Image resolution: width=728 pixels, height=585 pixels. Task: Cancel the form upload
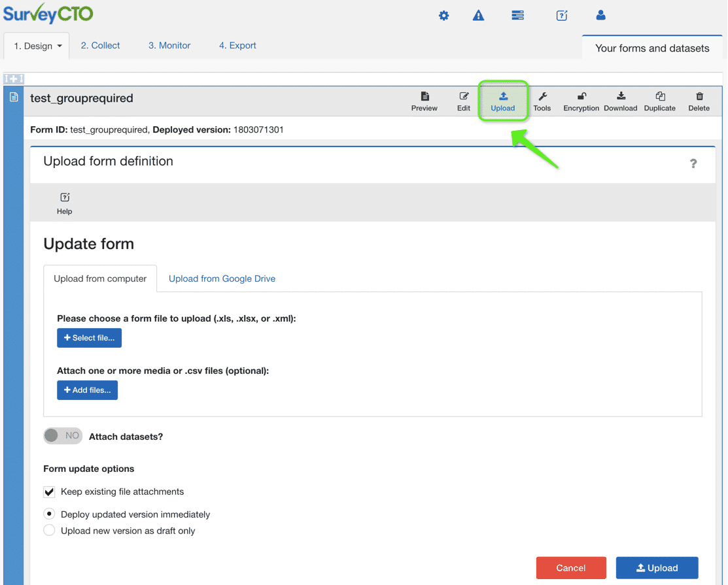tap(571, 568)
